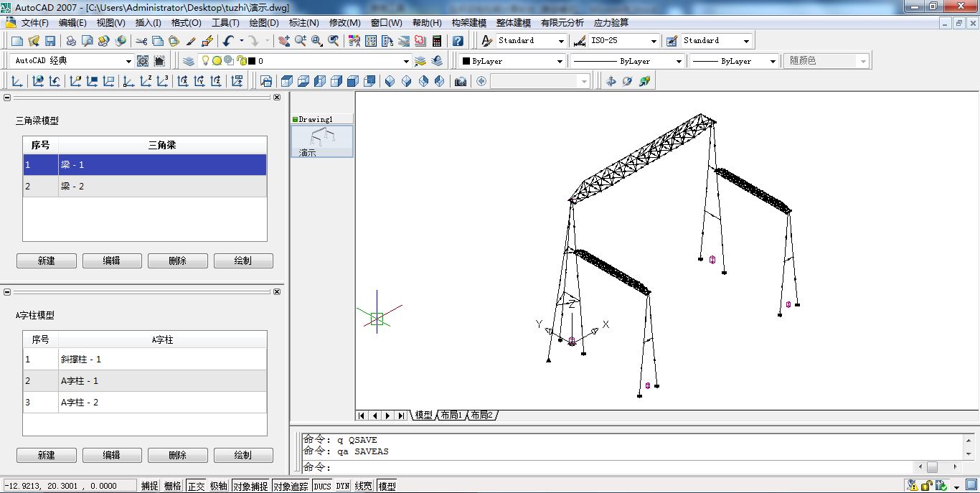Viewport: 980px width, 493px height.
Task: Open the layer list dropdown showing 0
Action: (406, 62)
